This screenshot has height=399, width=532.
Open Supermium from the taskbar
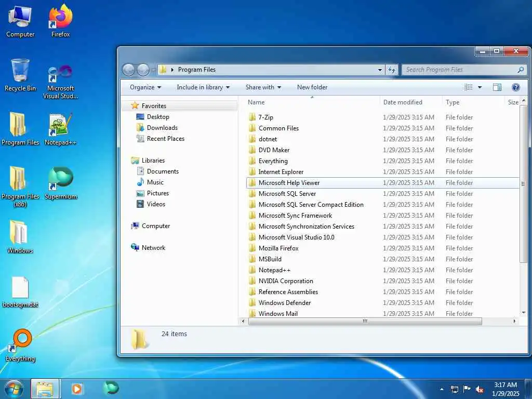pos(111,388)
